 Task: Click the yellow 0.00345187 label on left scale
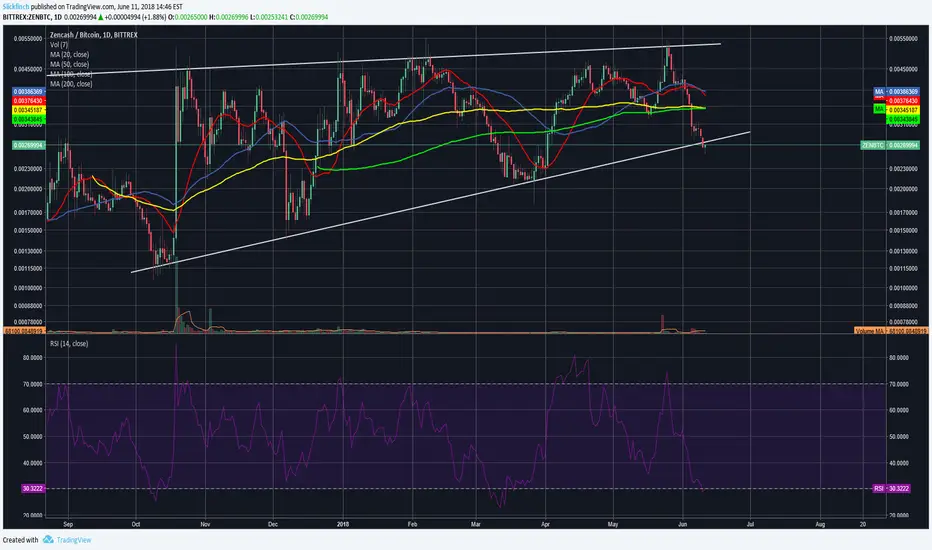coord(29,110)
